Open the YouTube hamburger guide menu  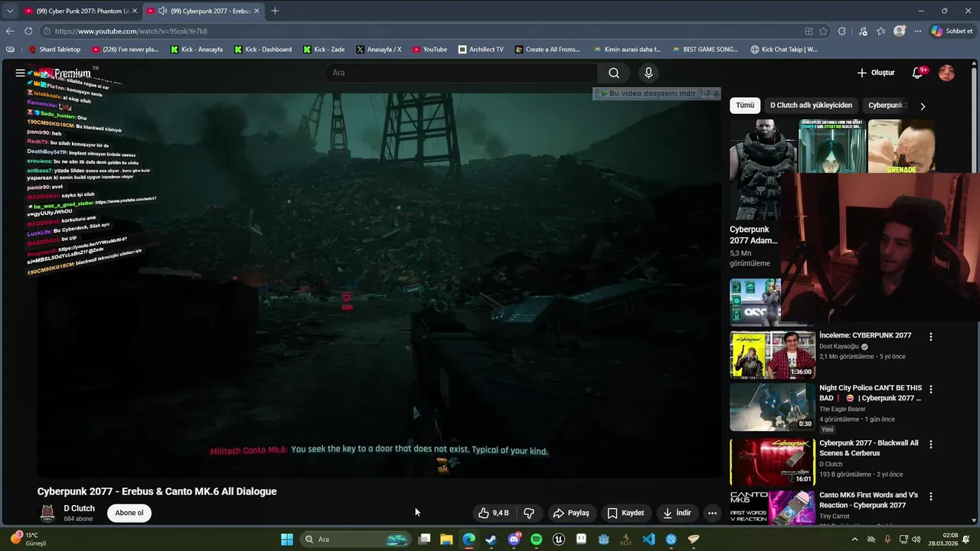click(20, 73)
